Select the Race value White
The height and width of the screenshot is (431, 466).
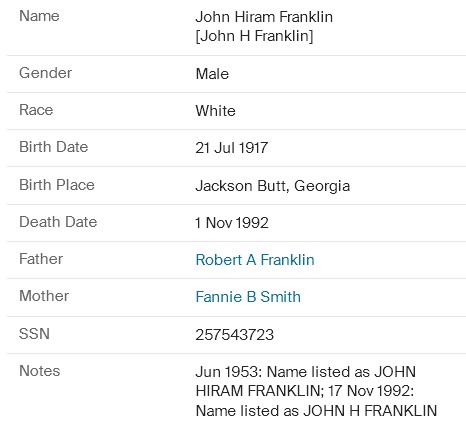(215, 111)
